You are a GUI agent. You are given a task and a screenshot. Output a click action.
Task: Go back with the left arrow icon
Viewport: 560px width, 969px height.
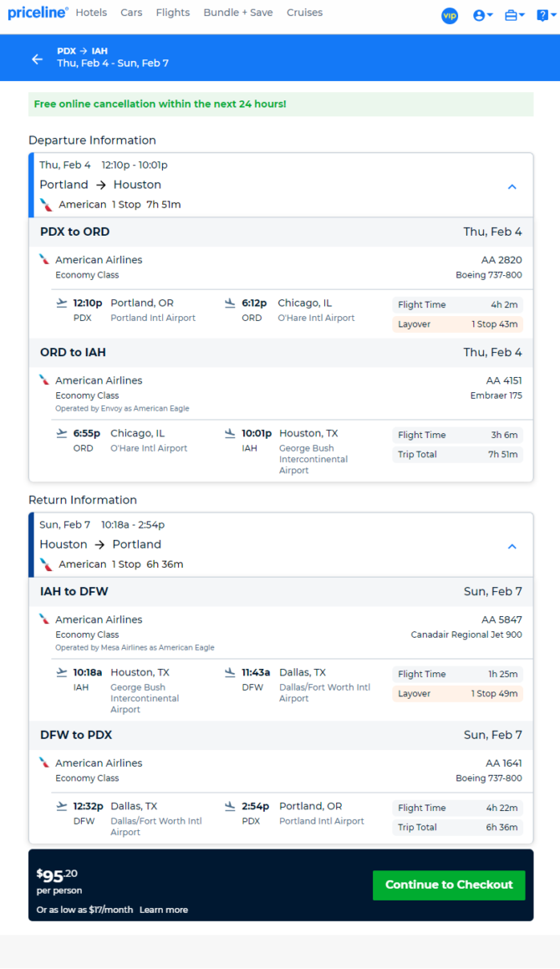pyautogui.click(x=38, y=59)
